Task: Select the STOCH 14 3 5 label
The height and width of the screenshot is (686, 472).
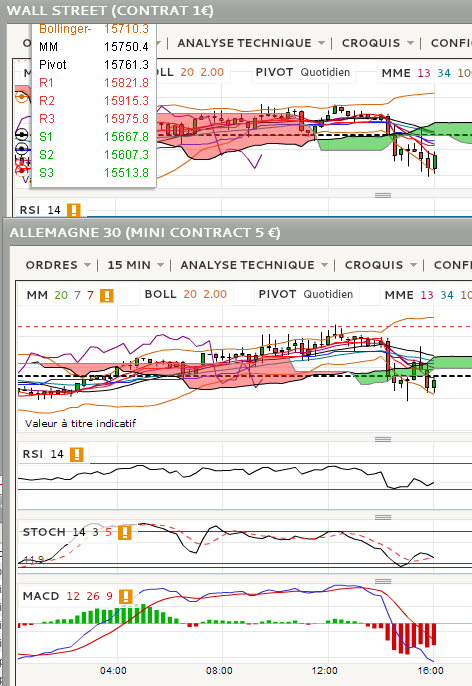Action: pos(67,532)
